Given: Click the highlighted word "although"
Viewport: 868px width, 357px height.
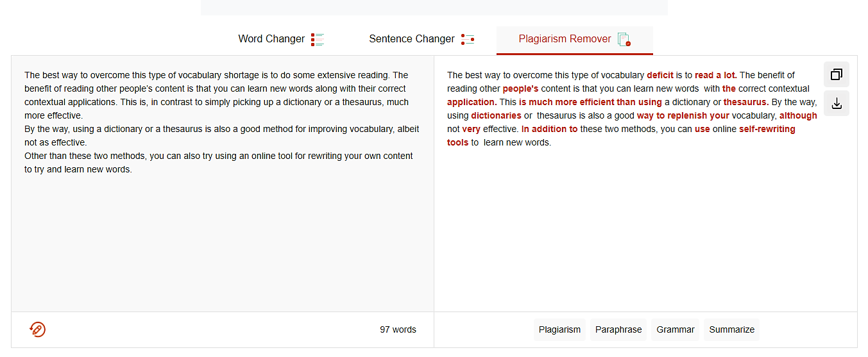Looking at the screenshot, I should click(x=798, y=115).
